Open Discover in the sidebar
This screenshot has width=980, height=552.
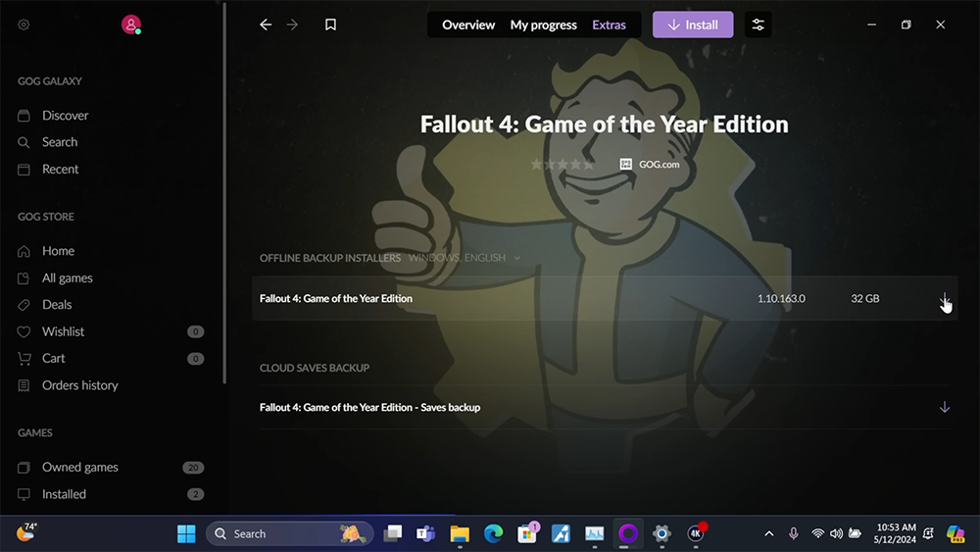tap(65, 116)
